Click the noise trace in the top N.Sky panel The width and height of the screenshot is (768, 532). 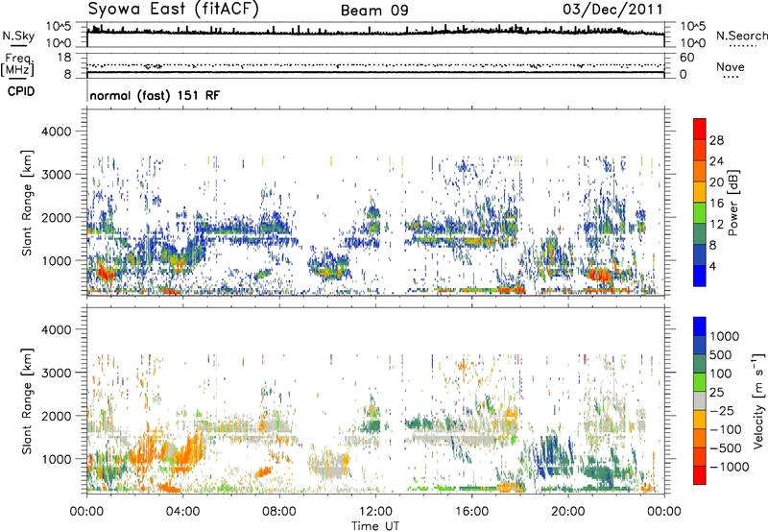375,33
